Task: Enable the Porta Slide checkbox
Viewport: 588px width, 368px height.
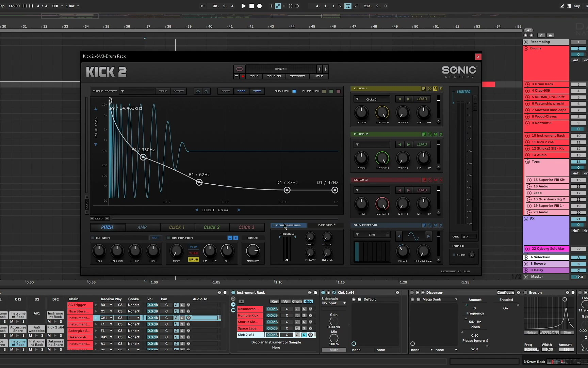Action: click(454, 255)
